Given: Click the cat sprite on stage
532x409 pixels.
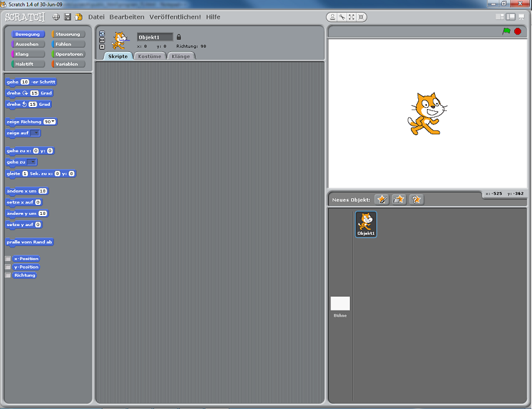Looking at the screenshot, I should [x=427, y=114].
